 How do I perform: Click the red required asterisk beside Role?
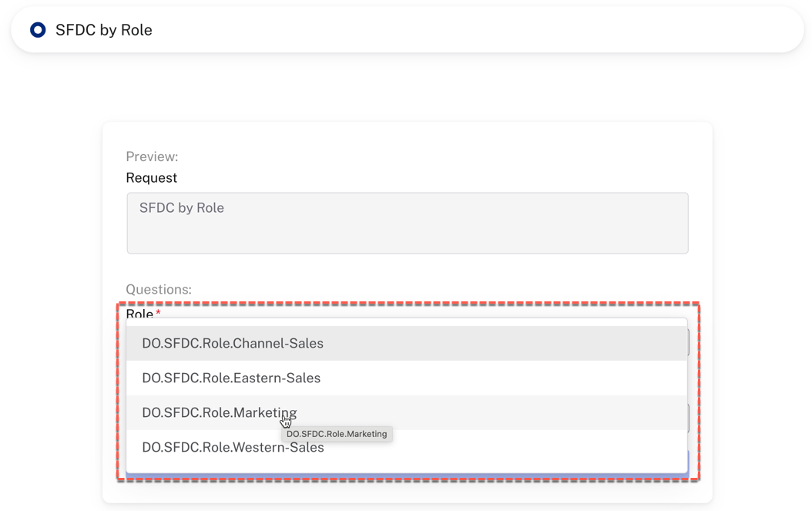(x=159, y=313)
